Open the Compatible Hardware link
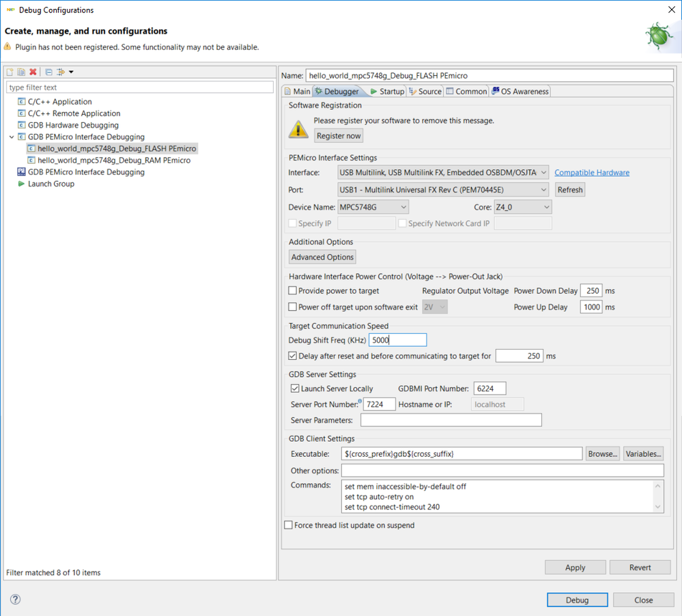Image resolution: width=682 pixels, height=616 pixels. click(591, 172)
